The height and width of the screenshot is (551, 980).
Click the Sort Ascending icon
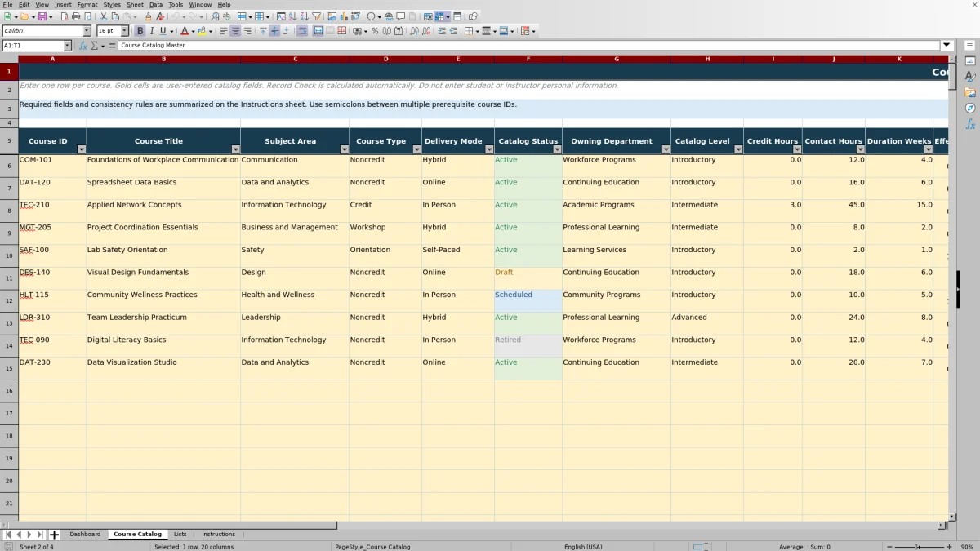pyautogui.click(x=292, y=16)
